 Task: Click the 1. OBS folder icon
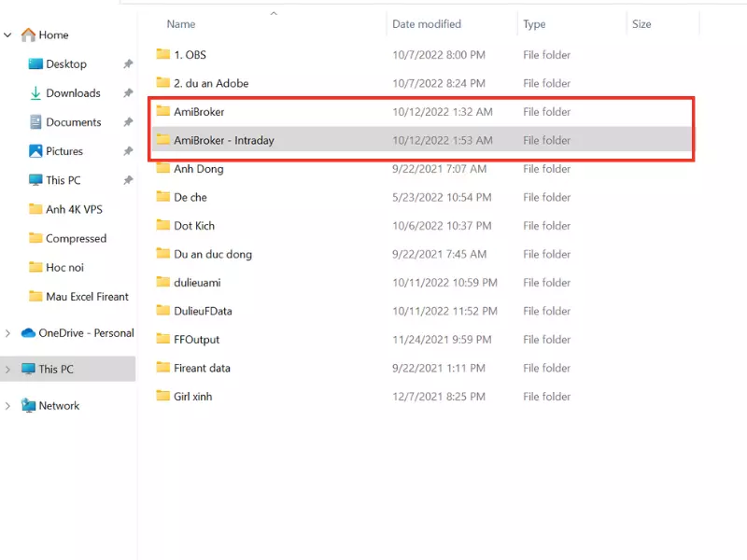pyautogui.click(x=162, y=54)
